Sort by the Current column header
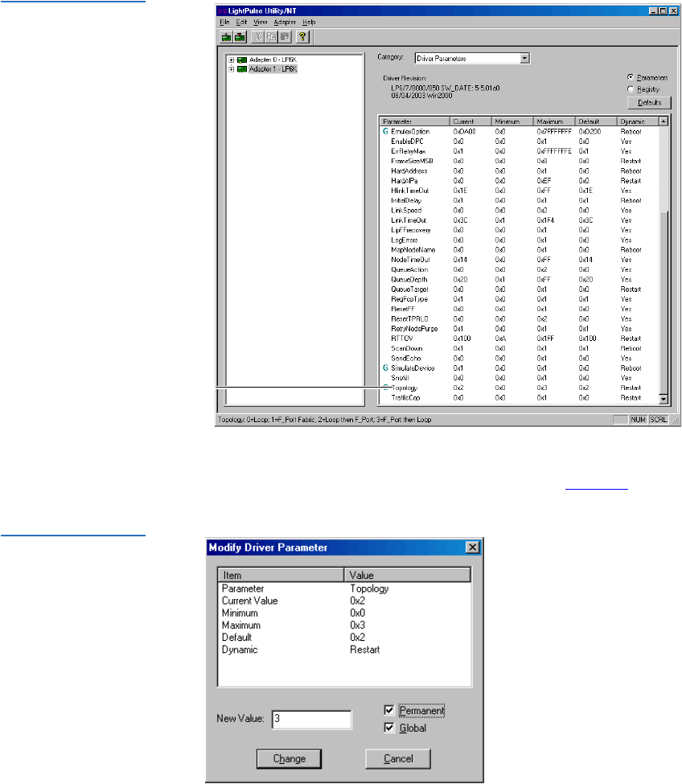The height and width of the screenshot is (784, 682). 470,121
